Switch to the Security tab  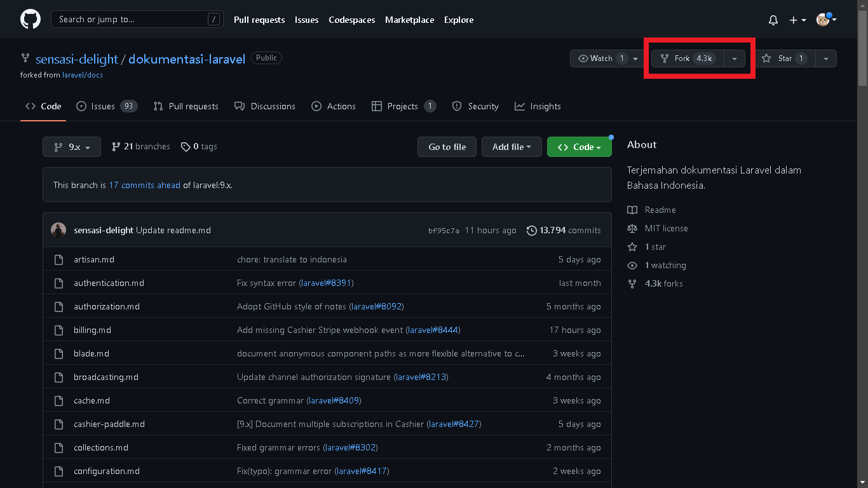[475, 106]
